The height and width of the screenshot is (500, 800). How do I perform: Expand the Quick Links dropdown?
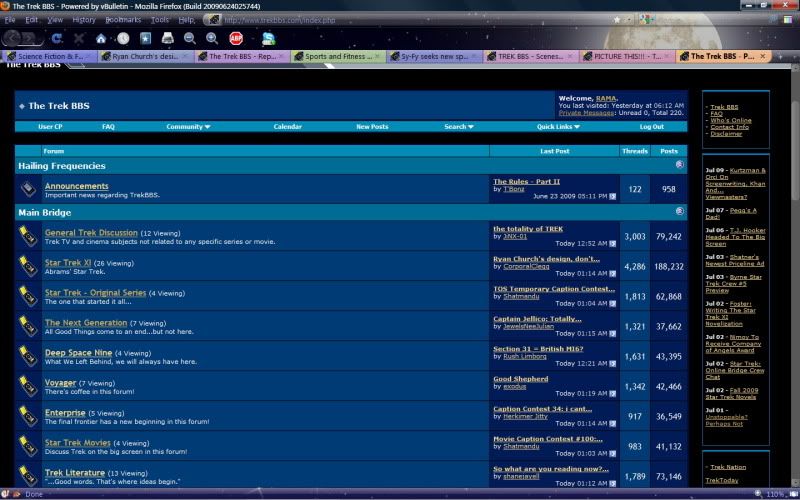click(x=558, y=127)
